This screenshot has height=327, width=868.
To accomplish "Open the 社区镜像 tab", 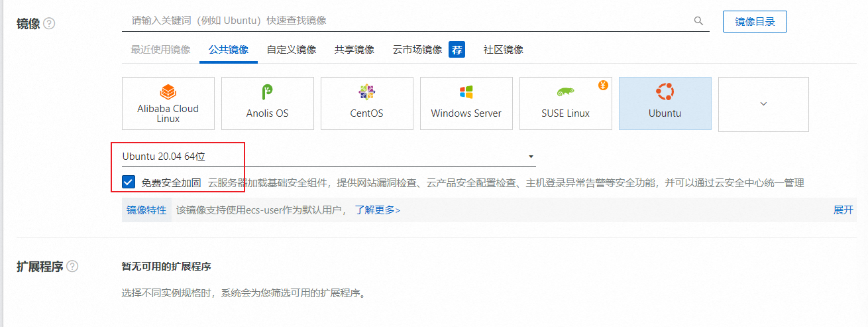I will click(x=504, y=50).
